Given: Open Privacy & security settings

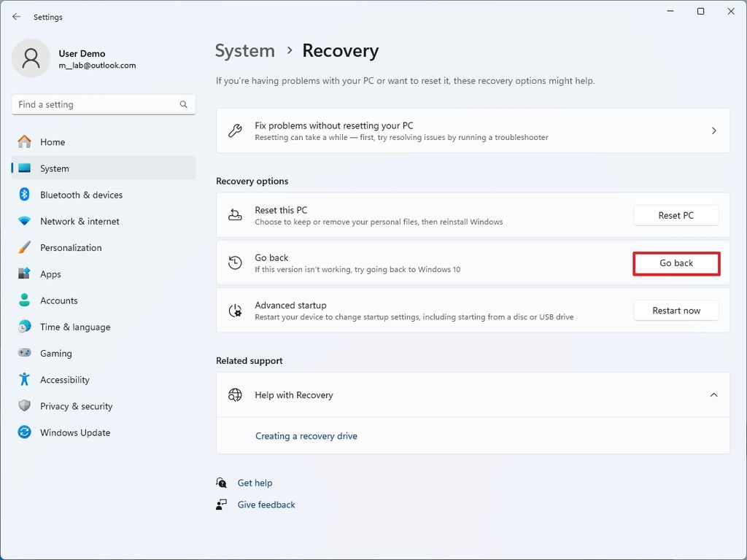Looking at the screenshot, I should tap(76, 406).
